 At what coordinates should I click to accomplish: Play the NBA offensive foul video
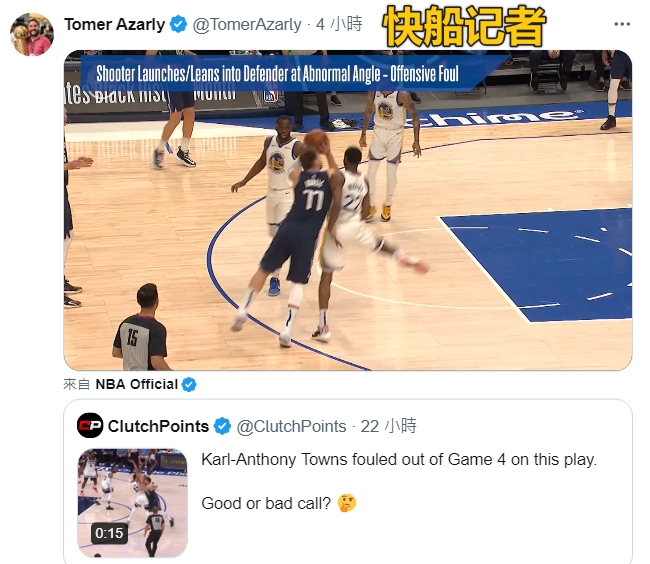[x=348, y=210]
